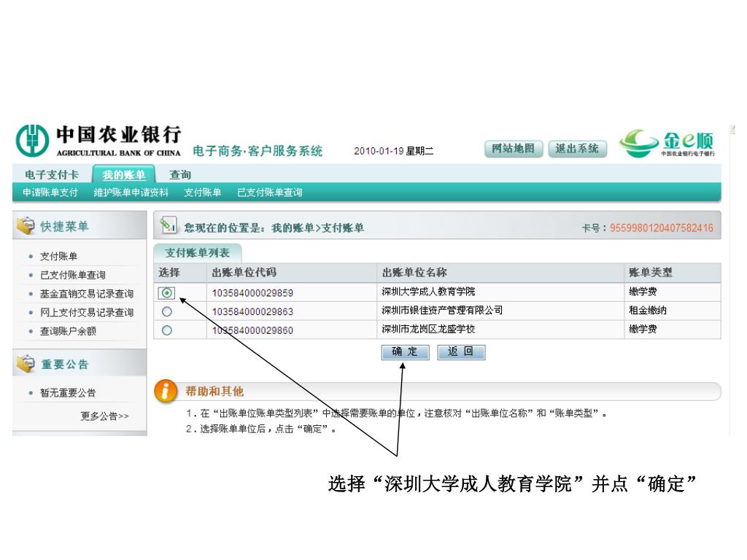This screenshot has height=560, width=747.
Task: Select the 支付账单列表 tab
Action: point(197,253)
